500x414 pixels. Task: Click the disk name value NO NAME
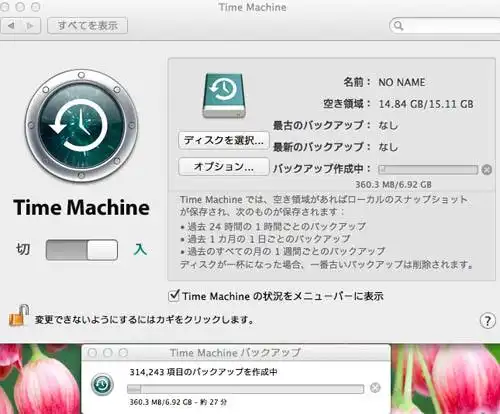click(x=402, y=82)
